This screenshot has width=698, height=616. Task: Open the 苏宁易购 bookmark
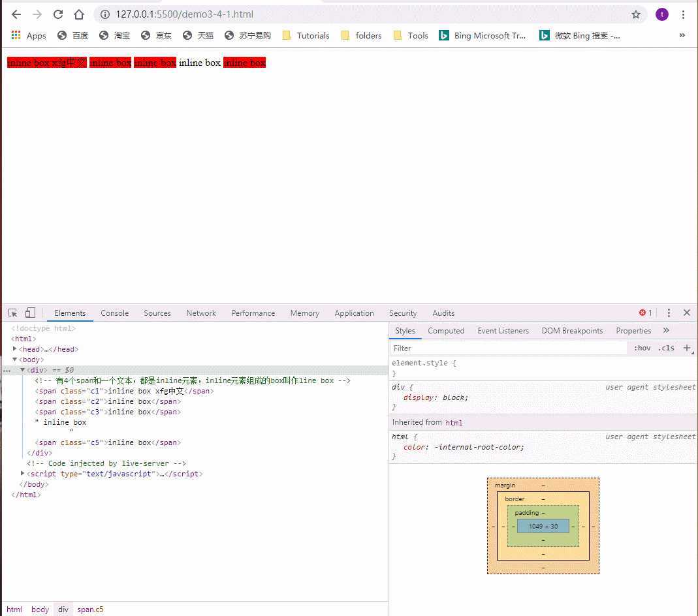click(248, 36)
